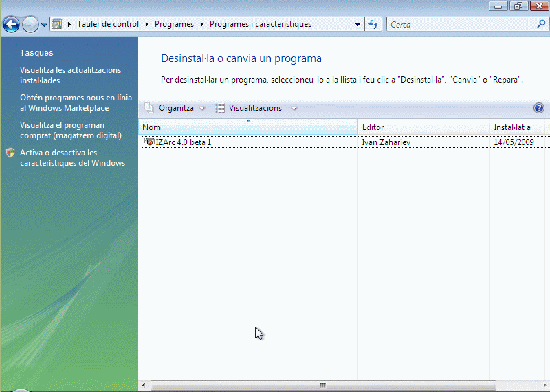Click the Control Panel icon in address bar

pos(57,24)
